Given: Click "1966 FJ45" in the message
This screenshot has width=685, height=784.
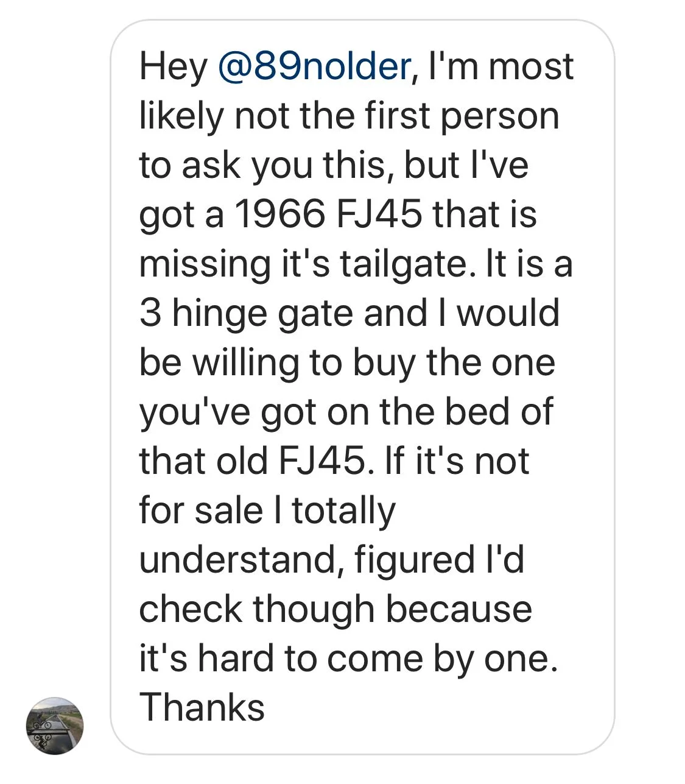Looking at the screenshot, I should [x=328, y=214].
